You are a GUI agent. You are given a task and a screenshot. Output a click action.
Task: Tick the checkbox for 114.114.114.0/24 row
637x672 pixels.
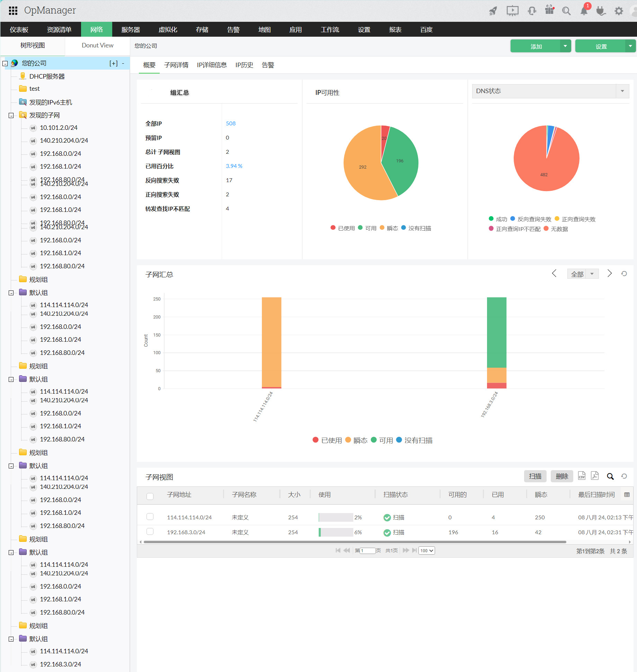point(150,517)
